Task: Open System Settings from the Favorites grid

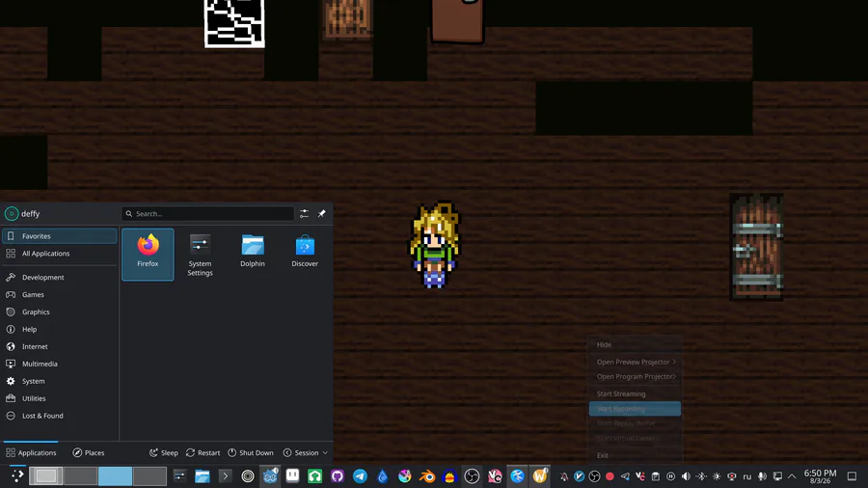Action: click(x=200, y=254)
